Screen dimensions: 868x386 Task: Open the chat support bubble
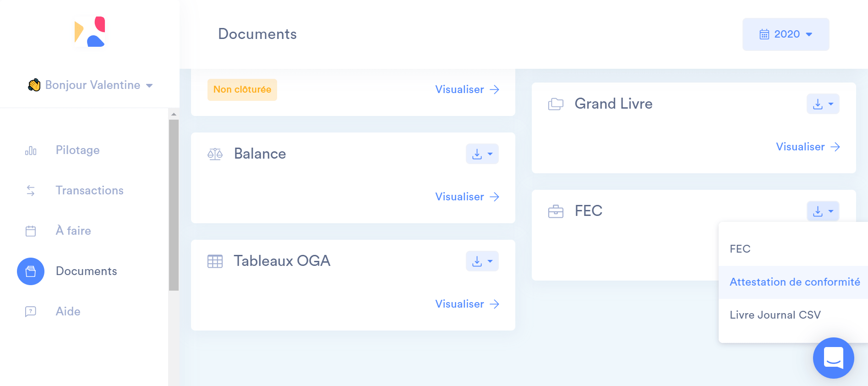(x=833, y=358)
